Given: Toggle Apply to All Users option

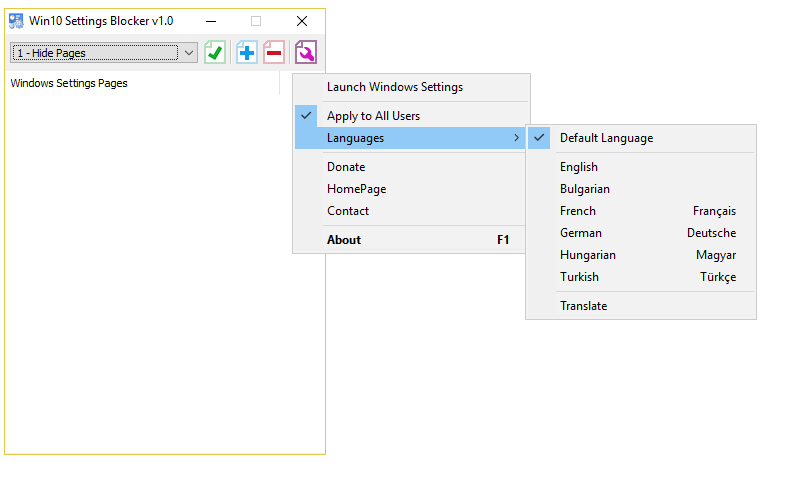Looking at the screenshot, I should pyautogui.click(x=411, y=116).
